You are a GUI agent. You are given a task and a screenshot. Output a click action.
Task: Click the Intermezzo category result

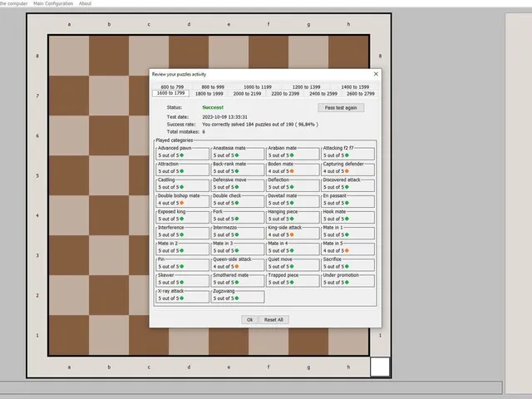[x=238, y=232]
